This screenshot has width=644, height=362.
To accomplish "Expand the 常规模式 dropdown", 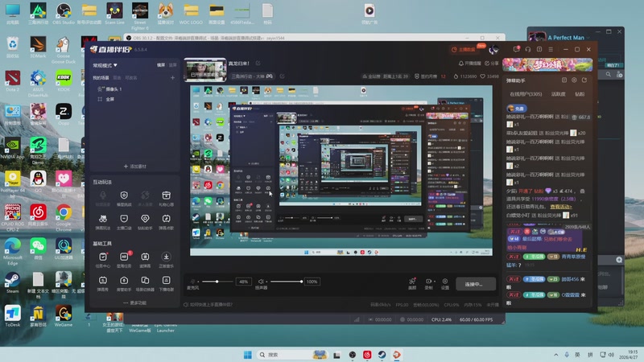I will tap(105, 65).
